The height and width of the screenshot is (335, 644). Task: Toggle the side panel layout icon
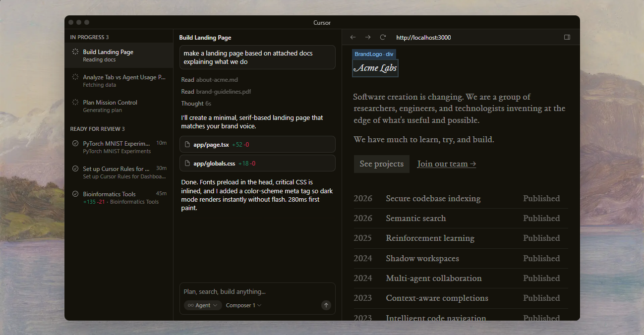567,37
